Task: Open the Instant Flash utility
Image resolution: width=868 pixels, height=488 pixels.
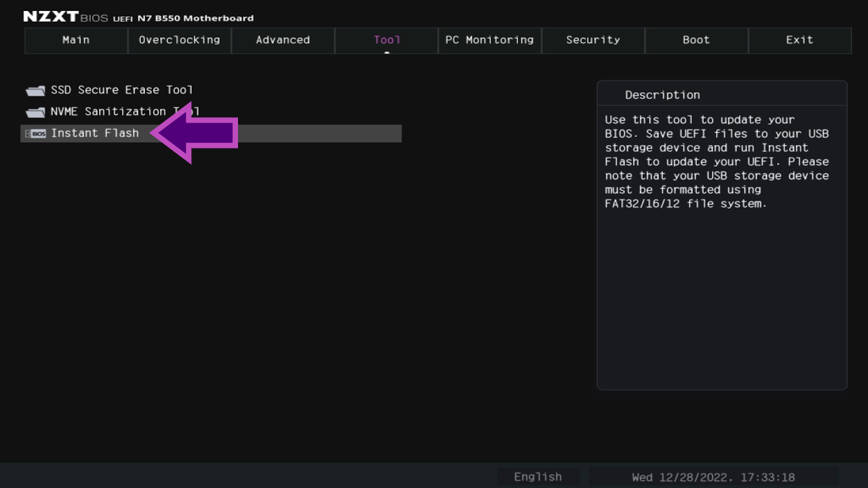Action: pyautogui.click(x=95, y=133)
